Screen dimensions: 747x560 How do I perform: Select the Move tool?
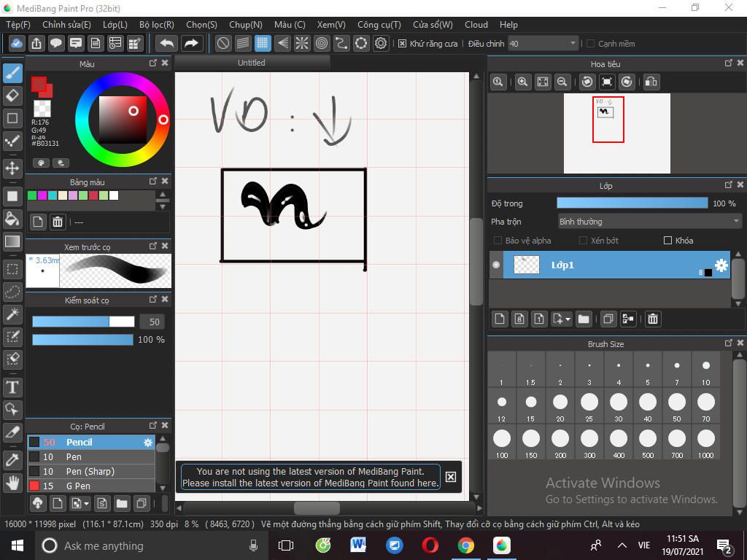point(12,168)
